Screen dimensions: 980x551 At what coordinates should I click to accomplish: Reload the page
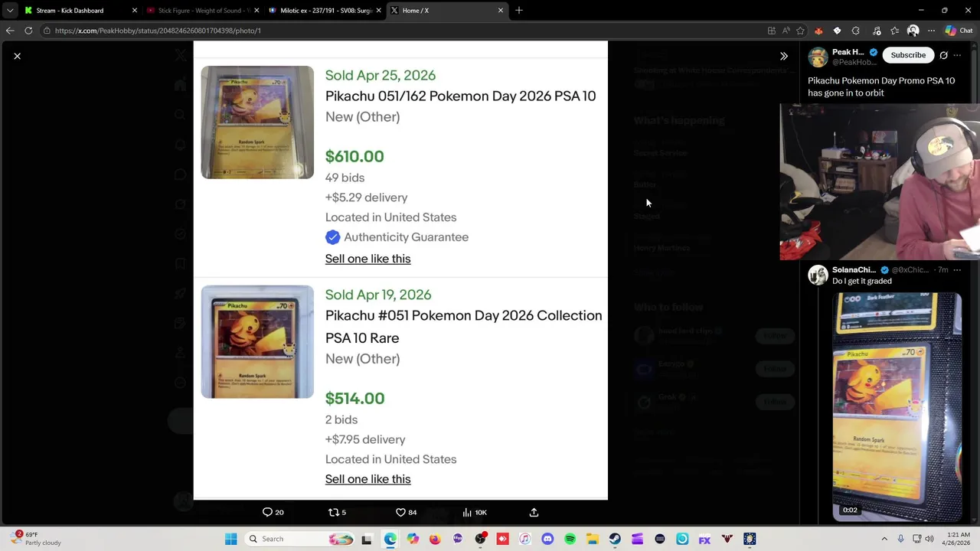(28, 31)
